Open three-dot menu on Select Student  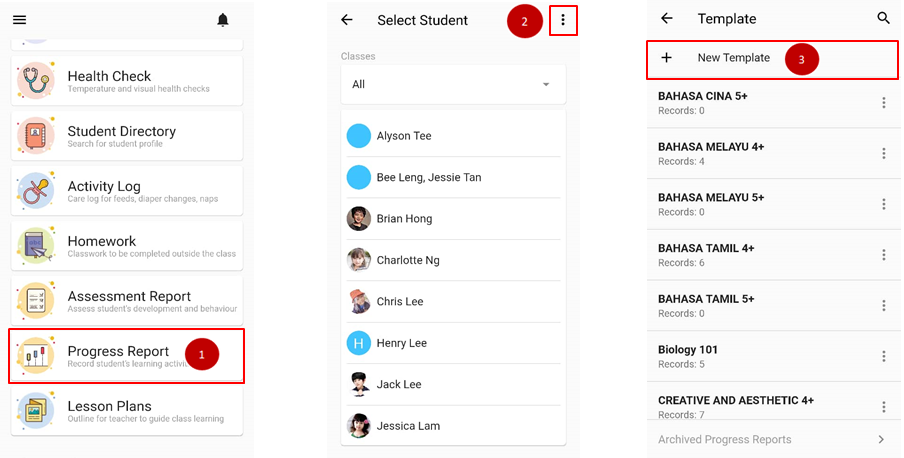[563, 20]
